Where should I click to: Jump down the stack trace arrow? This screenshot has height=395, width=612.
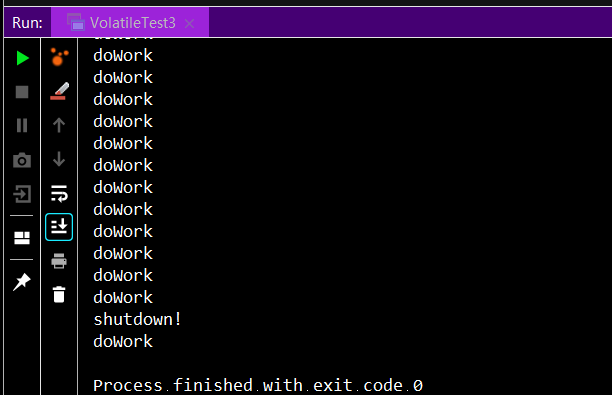[x=59, y=159]
